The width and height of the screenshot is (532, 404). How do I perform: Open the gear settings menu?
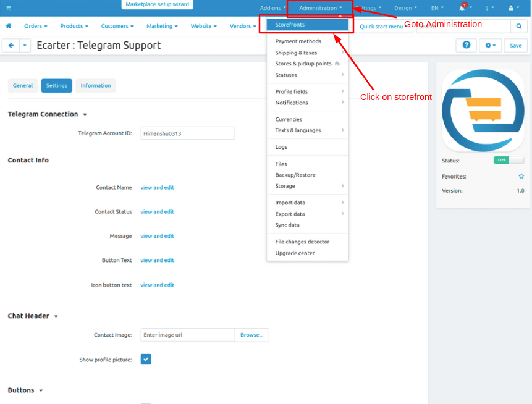tap(490, 45)
